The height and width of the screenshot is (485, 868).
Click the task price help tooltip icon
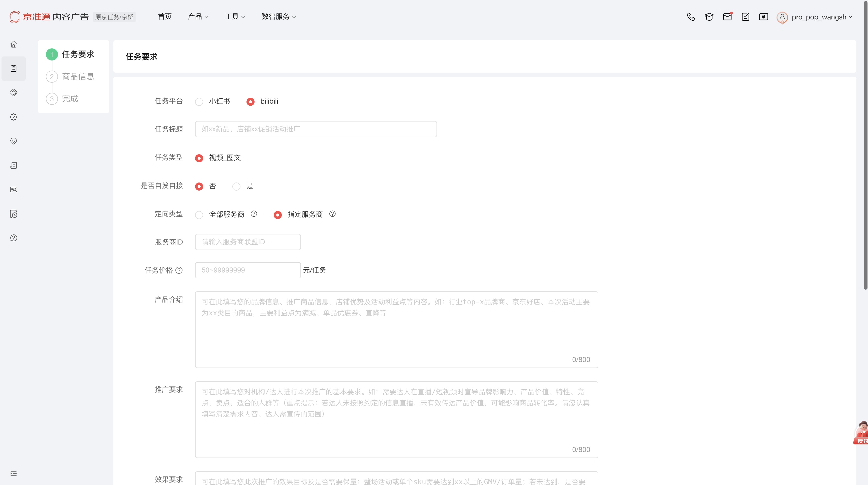click(x=179, y=270)
